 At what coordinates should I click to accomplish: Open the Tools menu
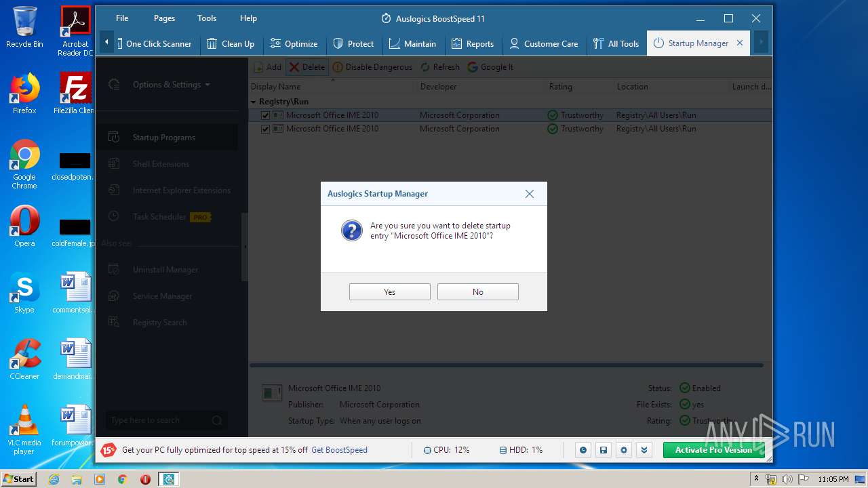[207, 18]
